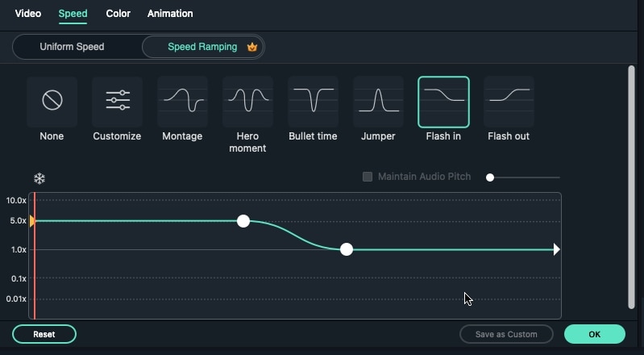Apply the Flash out preset
The width and height of the screenshot is (644, 355).
tap(509, 102)
